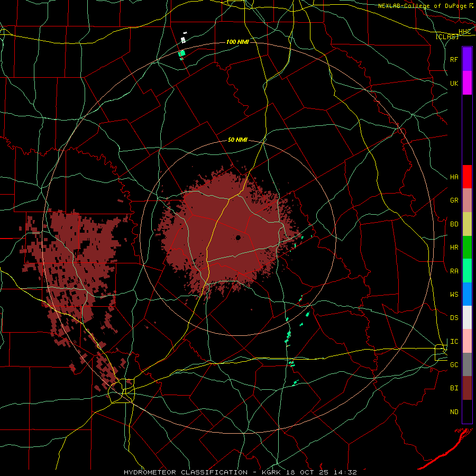Click the GR legend label
This screenshot has height=476, width=476.
tap(454, 200)
